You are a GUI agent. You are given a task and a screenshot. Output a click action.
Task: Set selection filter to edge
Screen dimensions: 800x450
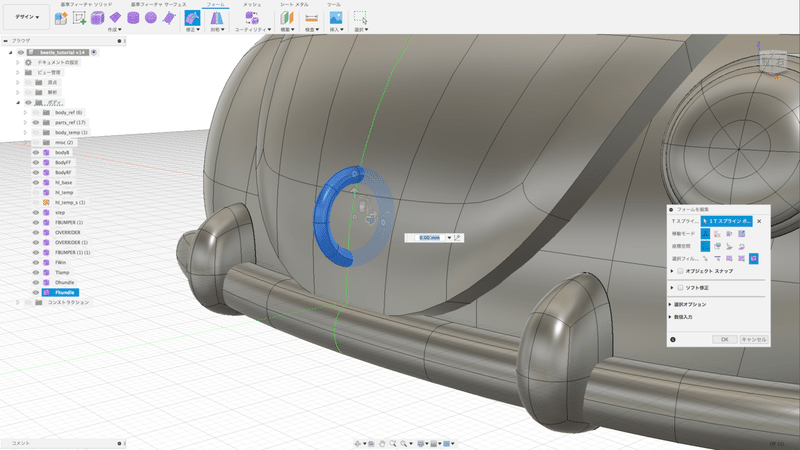(717, 259)
